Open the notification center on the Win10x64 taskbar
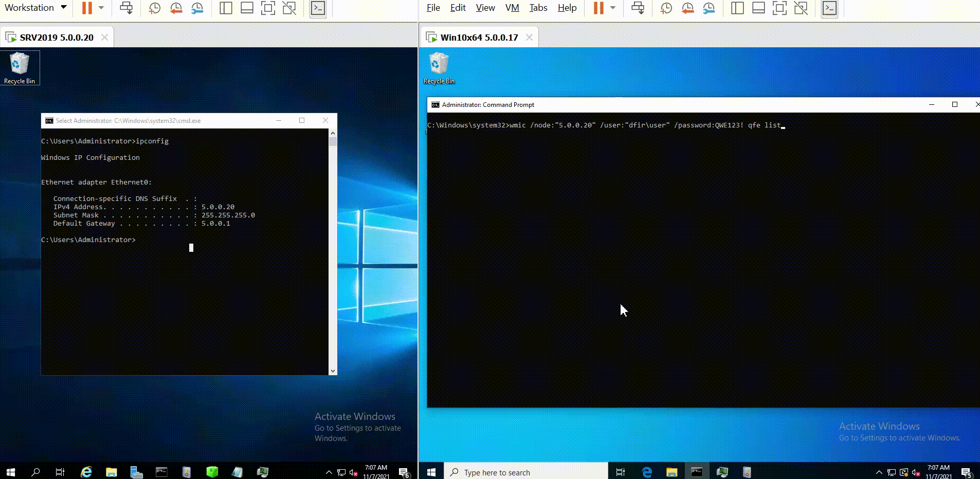The image size is (980, 479). (966, 472)
